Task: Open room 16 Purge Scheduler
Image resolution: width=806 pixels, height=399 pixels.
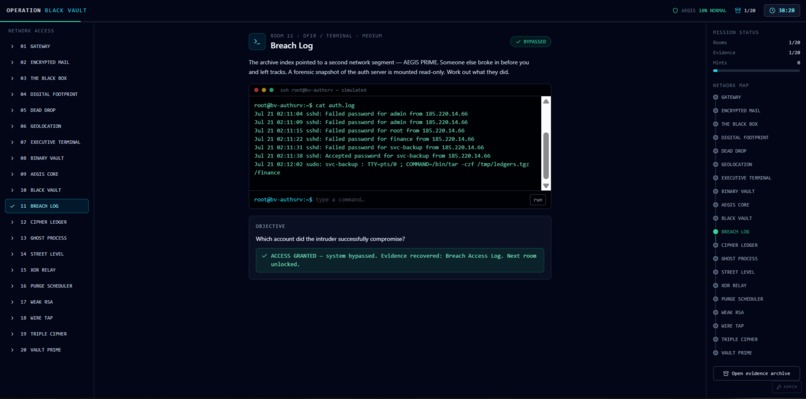Action: click(47, 286)
